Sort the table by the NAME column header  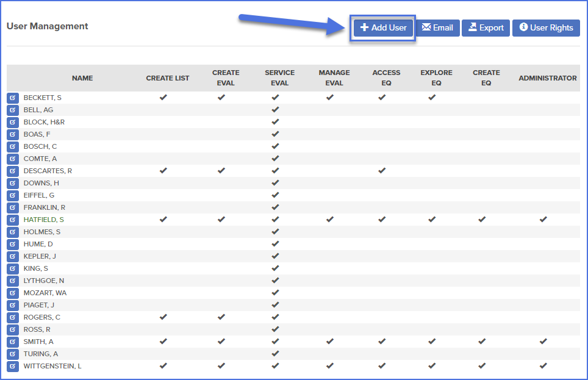82,78
